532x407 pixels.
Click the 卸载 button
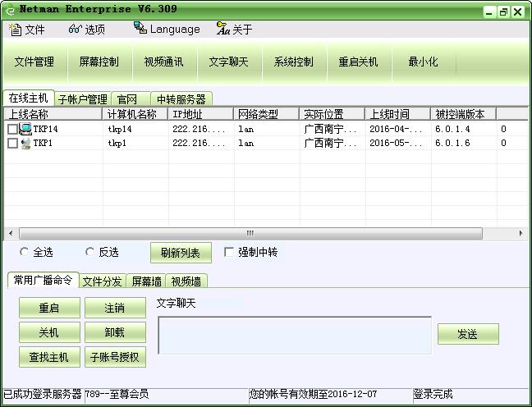point(116,332)
